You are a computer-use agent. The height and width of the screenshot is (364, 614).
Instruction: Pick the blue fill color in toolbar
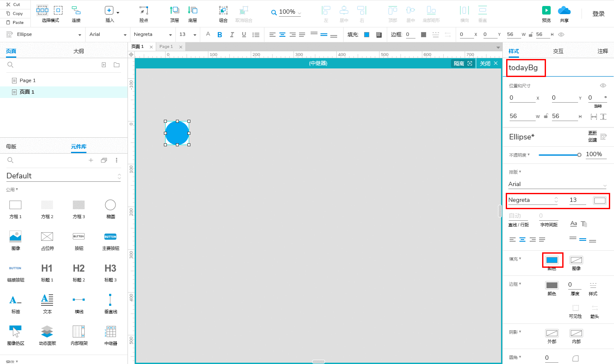click(x=367, y=35)
